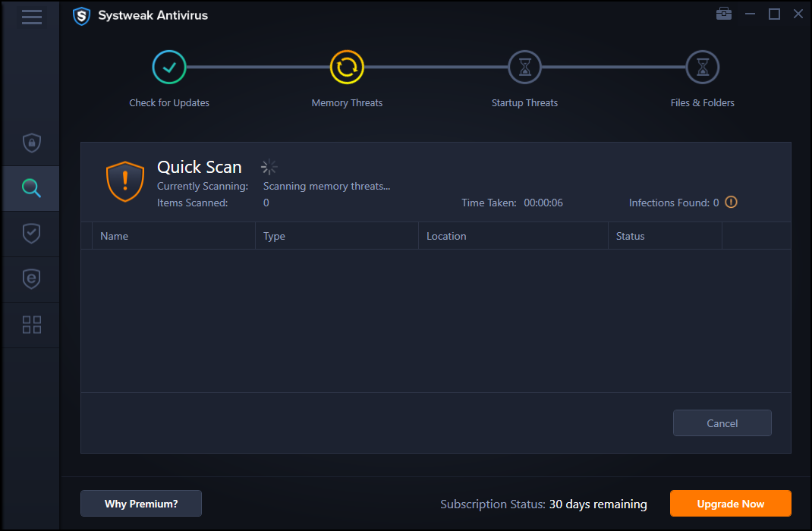Click 'Scanning memory threats...' status text
Screen dimensions: 812x531
pyautogui.click(x=327, y=186)
